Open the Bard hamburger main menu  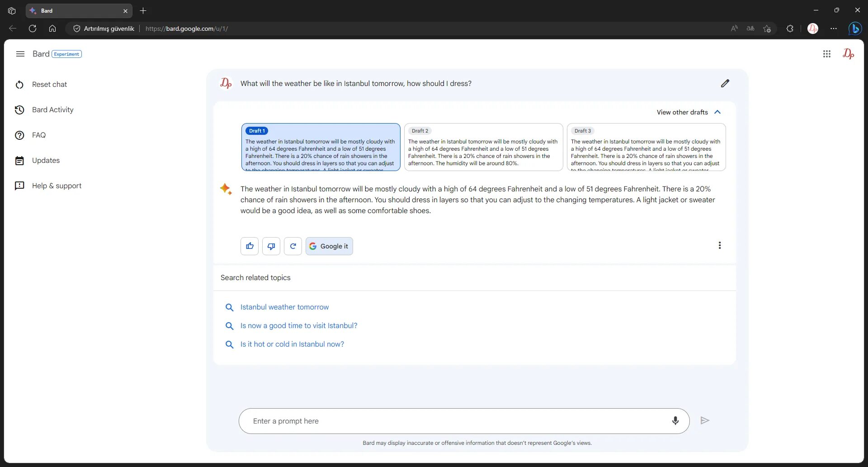pos(20,54)
